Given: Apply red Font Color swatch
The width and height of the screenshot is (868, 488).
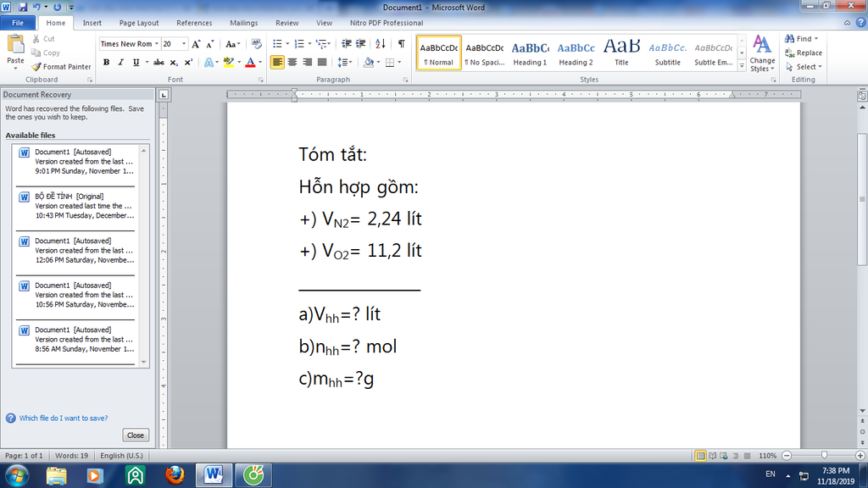Looking at the screenshot, I should tap(250, 63).
